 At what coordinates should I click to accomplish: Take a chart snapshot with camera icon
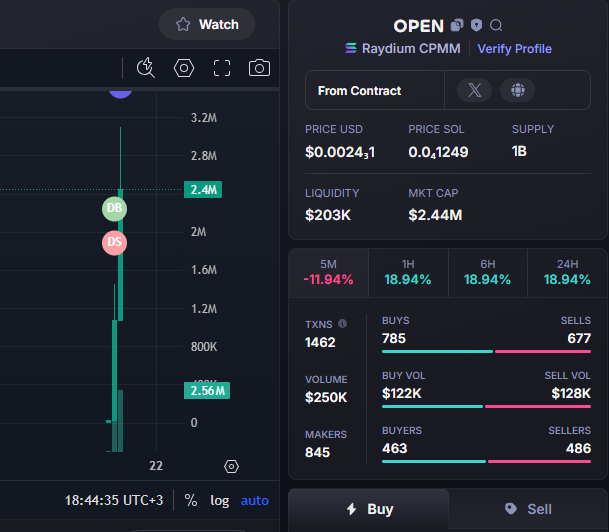[259, 68]
